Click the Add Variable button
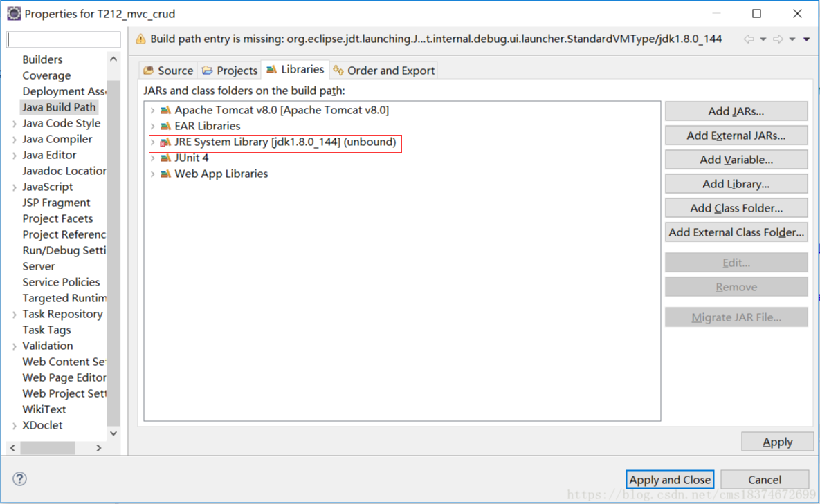This screenshot has height=504, width=820. 736,160
